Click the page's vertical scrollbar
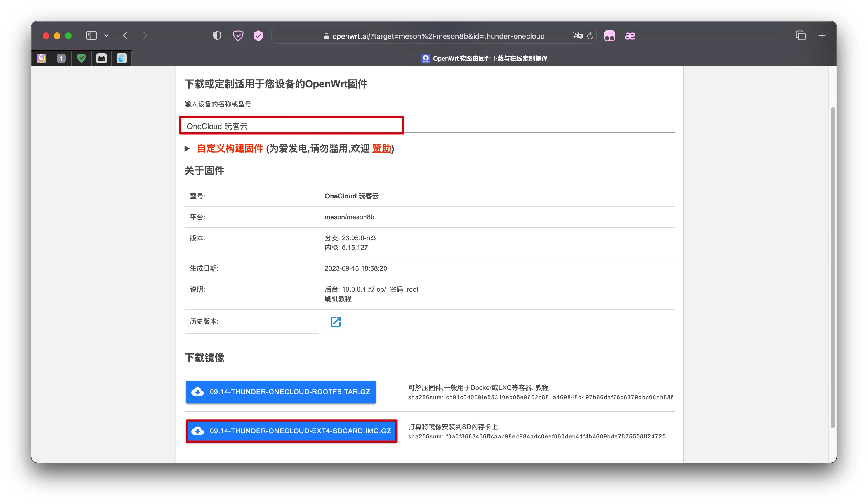 [833, 268]
